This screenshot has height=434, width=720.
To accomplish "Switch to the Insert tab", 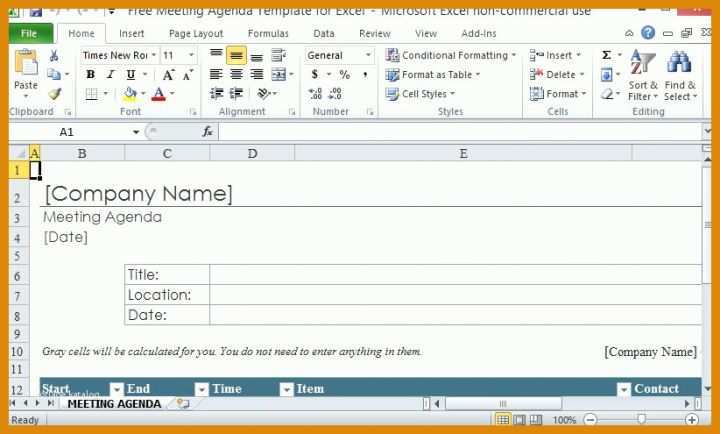I will [x=131, y=34].
